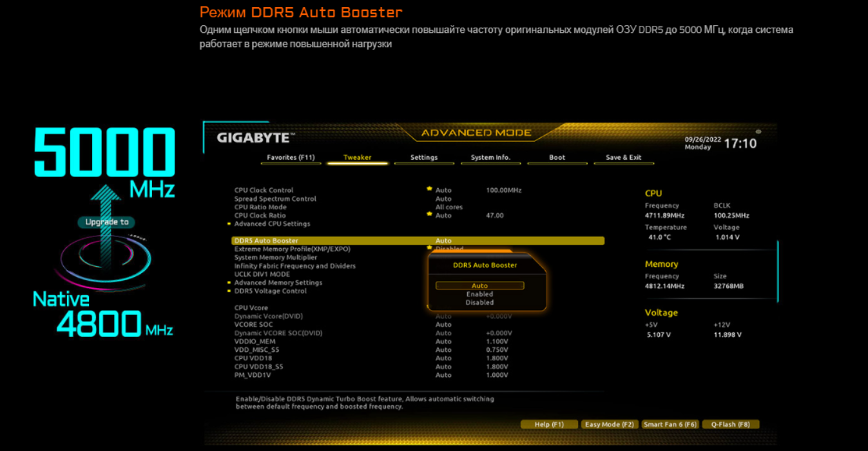
Task: Open the CPU Clock Ratio Auto value
Action: coord(443,215)
